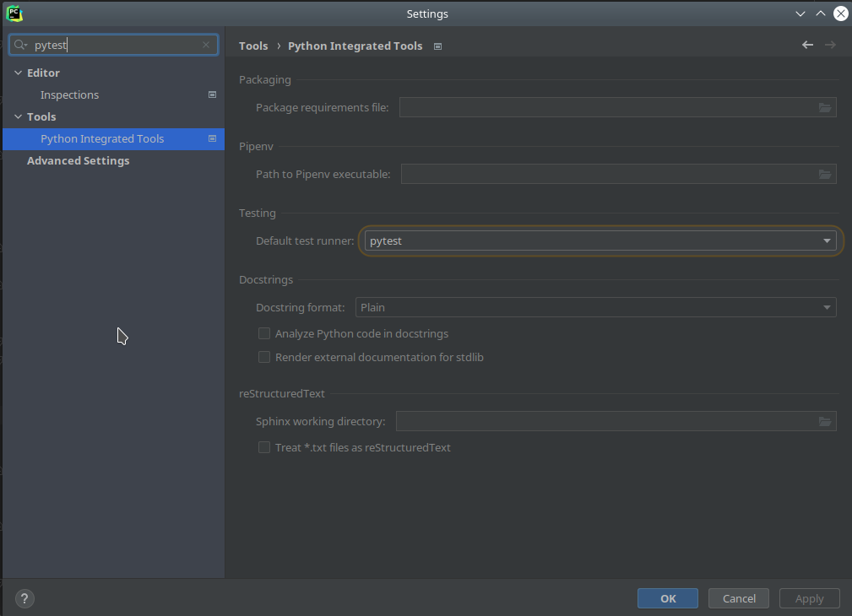Select Tools category in tree
852x616 pixels.
click(41, 116)
